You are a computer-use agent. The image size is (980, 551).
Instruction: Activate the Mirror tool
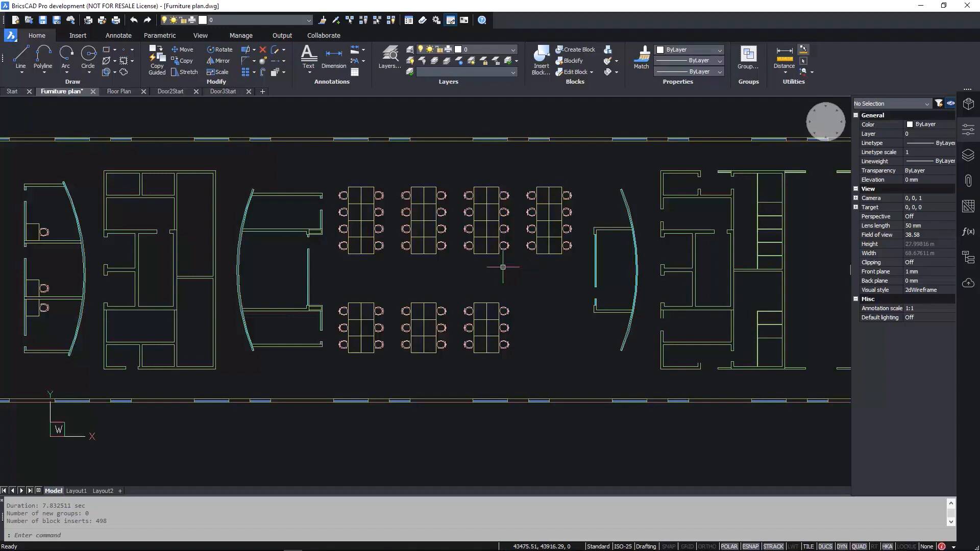tap(218, 61)
